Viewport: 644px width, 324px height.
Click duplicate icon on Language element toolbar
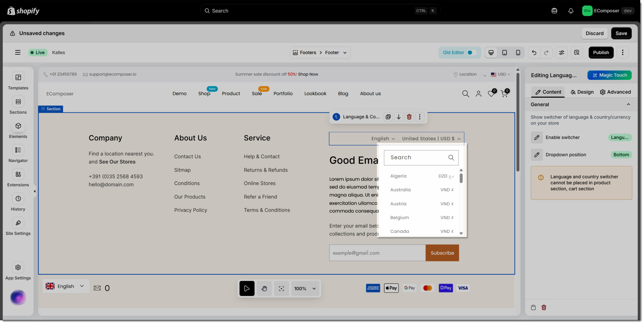388,117
